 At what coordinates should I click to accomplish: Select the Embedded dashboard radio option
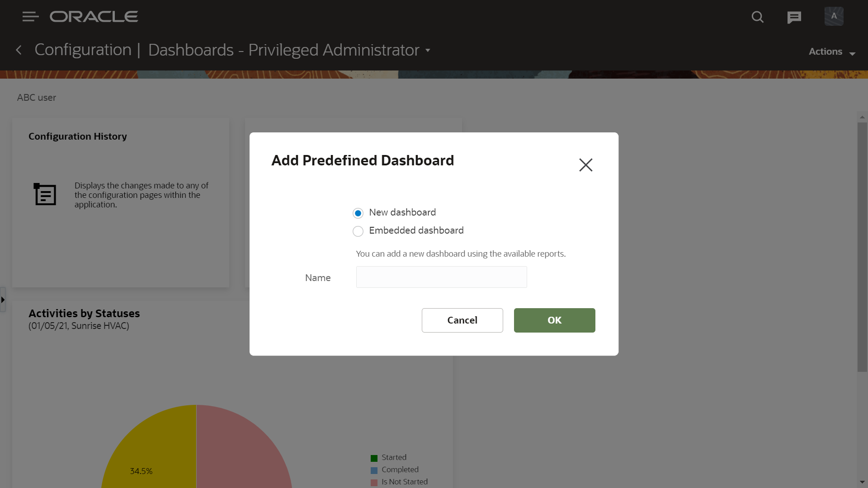coord(358,231)
